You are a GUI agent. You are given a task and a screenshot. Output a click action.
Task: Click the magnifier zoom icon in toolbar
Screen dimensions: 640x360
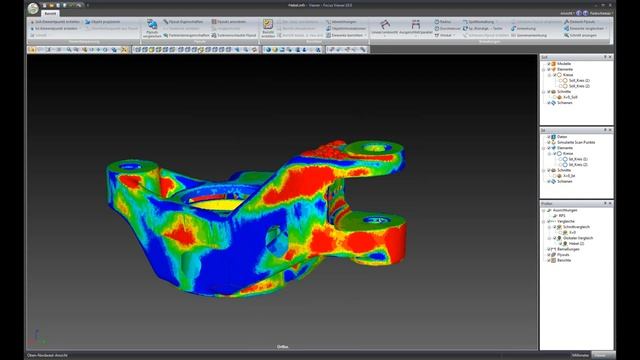tap(69, 50)
